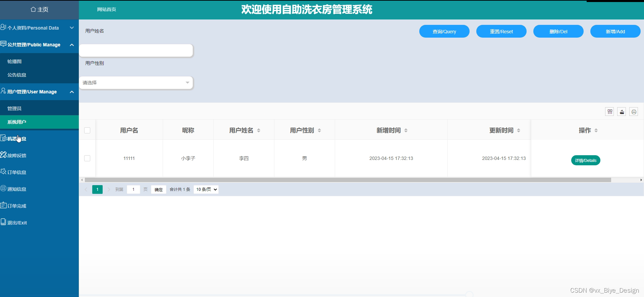Screen dimensions: 644x297
Task: Click the User Manage sidebar icon
Action: pos(3,91)
